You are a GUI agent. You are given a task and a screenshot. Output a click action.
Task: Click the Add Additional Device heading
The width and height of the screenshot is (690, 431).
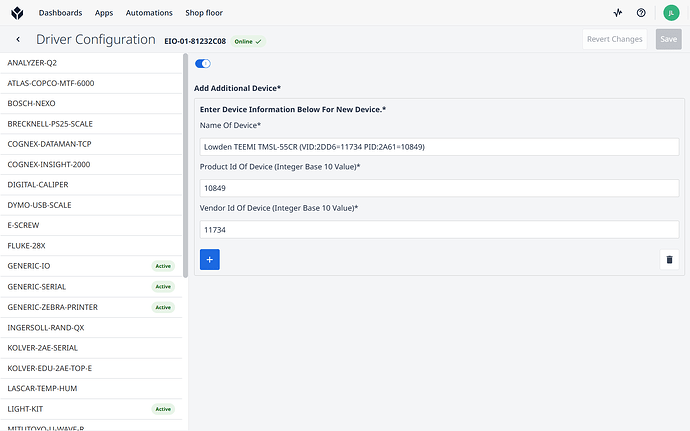pyautogui.click(x=237, y=88)
